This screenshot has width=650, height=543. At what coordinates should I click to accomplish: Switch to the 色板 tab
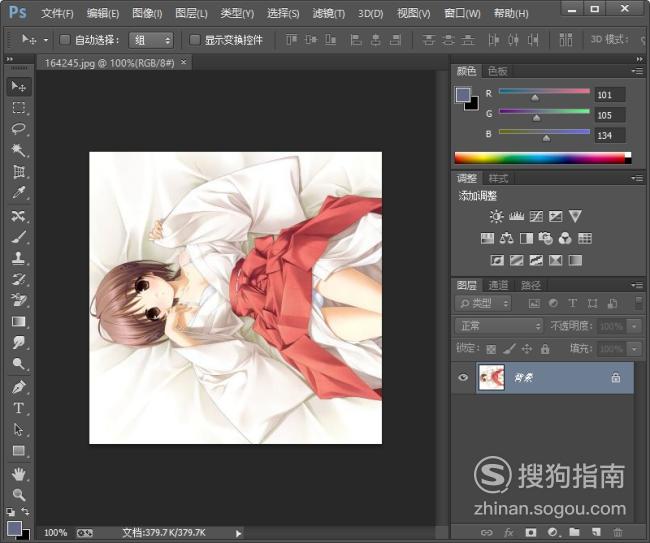click(x=498, y=71)
